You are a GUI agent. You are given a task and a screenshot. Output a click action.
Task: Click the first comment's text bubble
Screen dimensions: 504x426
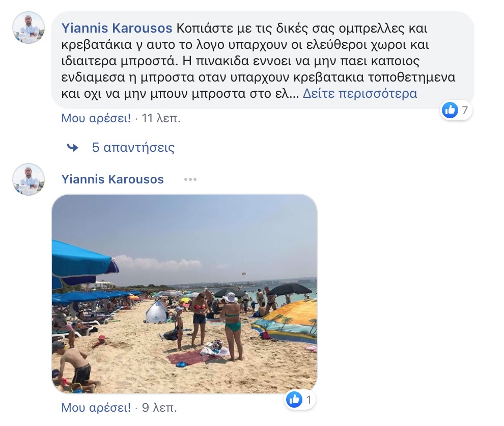point(263,60)
